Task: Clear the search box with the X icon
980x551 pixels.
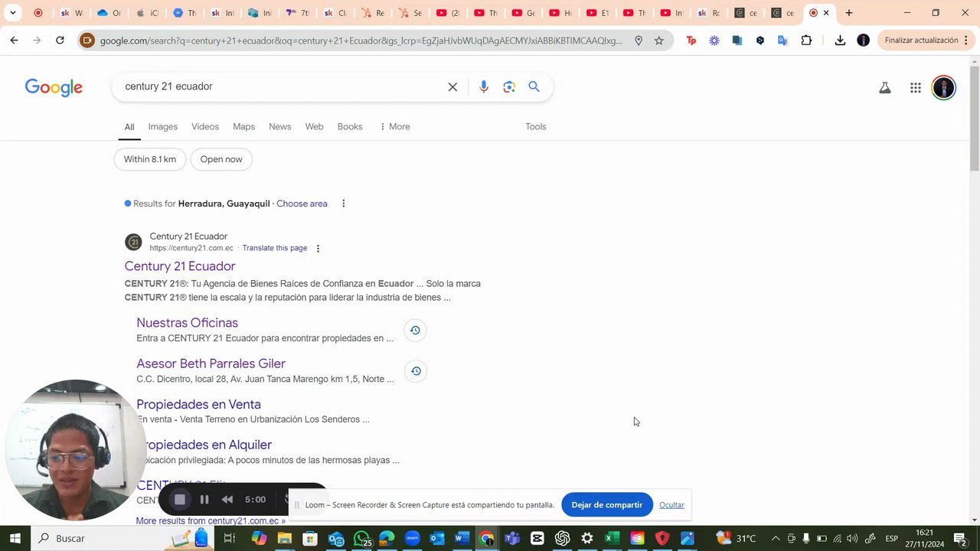Action: click(452, 86)
